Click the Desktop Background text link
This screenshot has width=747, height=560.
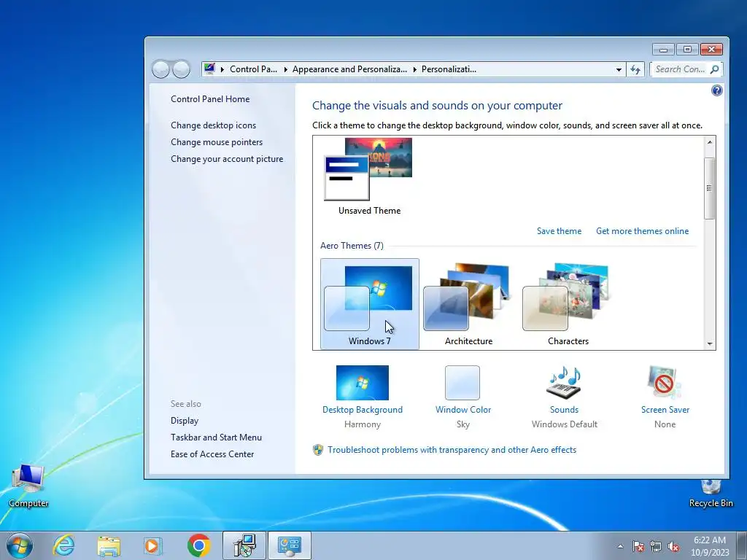362,410
